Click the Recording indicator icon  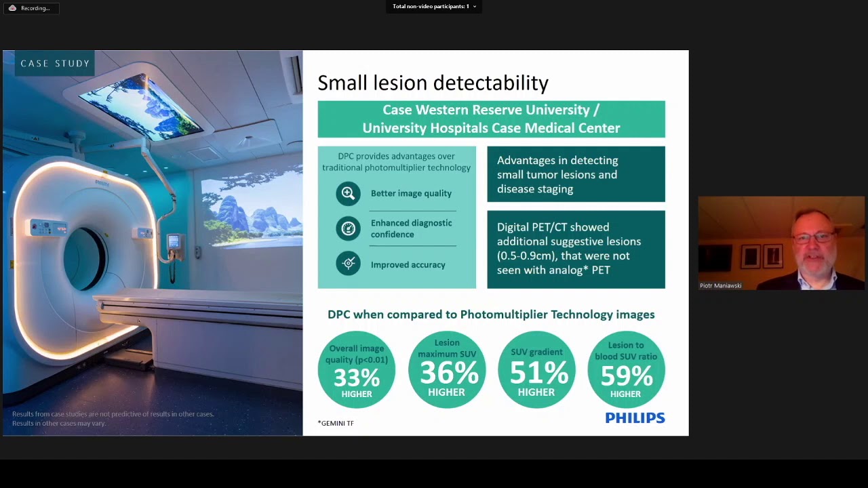click(12, 8)
